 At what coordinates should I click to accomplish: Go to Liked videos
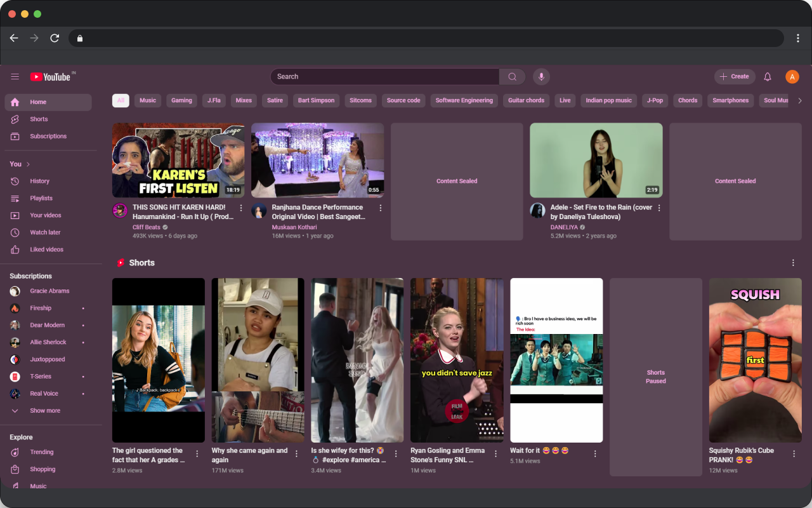tap(46, 250)
